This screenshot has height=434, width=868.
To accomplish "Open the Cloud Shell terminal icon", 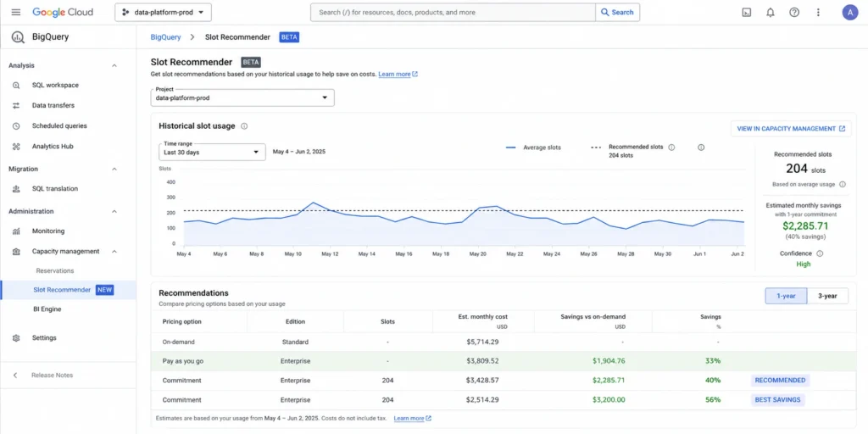I will (x=746, y=12).
